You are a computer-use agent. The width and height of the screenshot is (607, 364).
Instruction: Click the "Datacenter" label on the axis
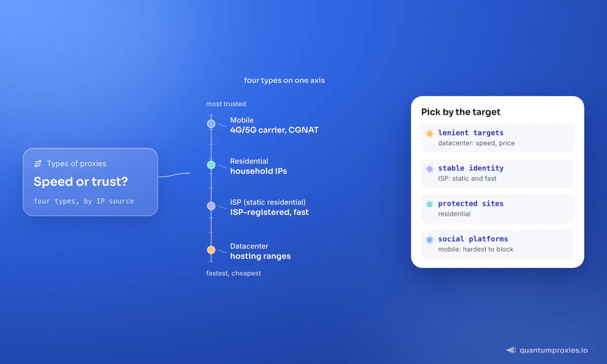pos(249,246)
